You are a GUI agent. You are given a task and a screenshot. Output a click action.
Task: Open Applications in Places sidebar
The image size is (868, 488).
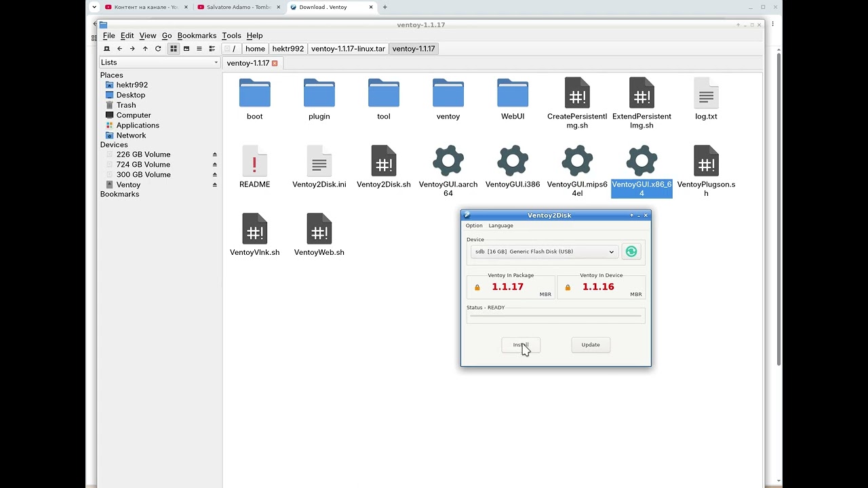[138, 125]
